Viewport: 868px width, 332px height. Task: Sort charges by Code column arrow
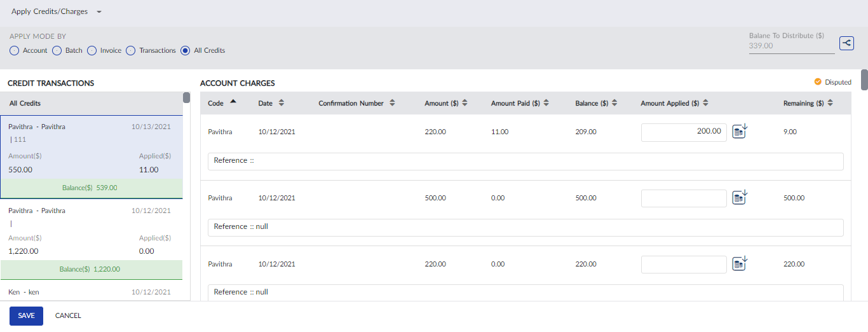tap(233, 102)
